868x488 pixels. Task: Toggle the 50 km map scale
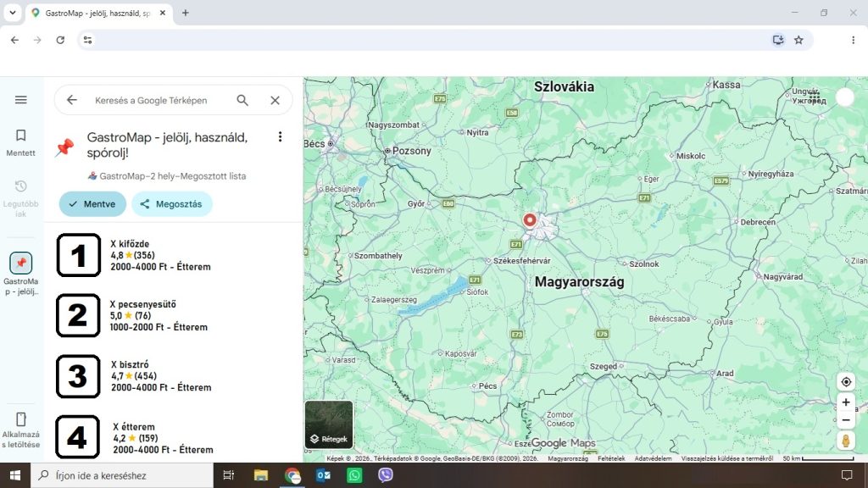818,458
